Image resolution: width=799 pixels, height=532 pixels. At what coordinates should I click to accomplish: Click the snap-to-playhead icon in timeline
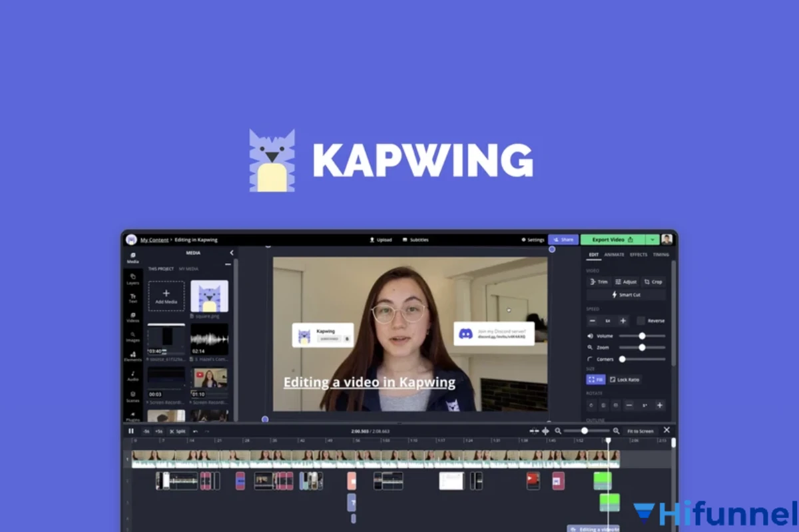(534, 431)
